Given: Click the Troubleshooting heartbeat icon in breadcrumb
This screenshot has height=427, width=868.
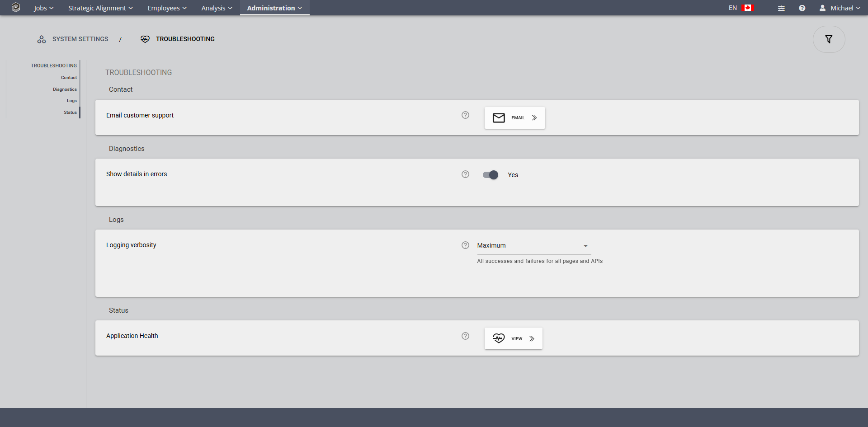Looking at the screenshot, I should 145,39.
